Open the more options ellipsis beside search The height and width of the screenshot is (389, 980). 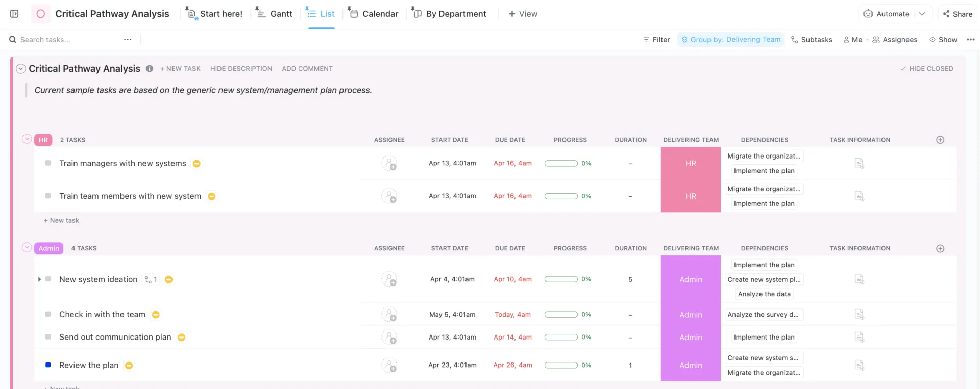(x=128, y=39)
